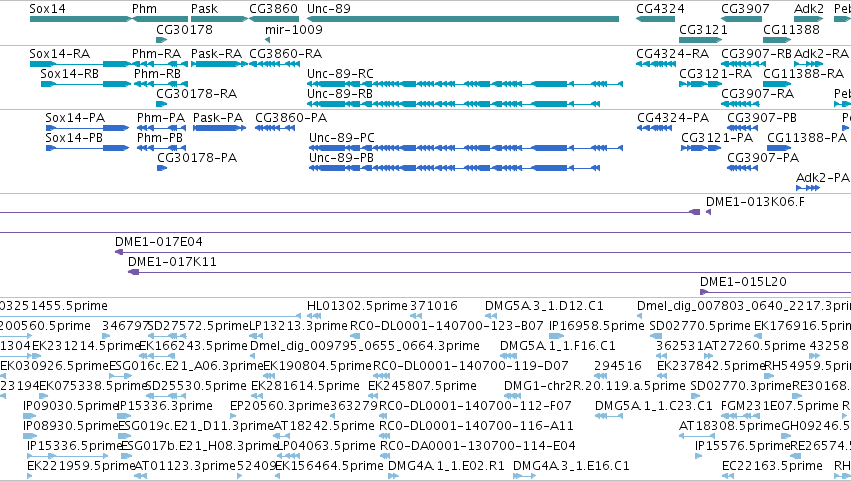This screenshot has width=851, height=481.
Task: Select the EK190804.5prime EST label
Action: [317, 366]
